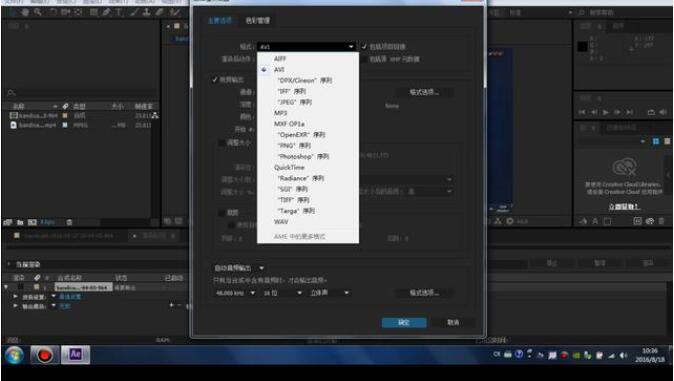674x381 pixels.
Task: Click the red recorder taskbar icon
Action: tap(45, 355)
